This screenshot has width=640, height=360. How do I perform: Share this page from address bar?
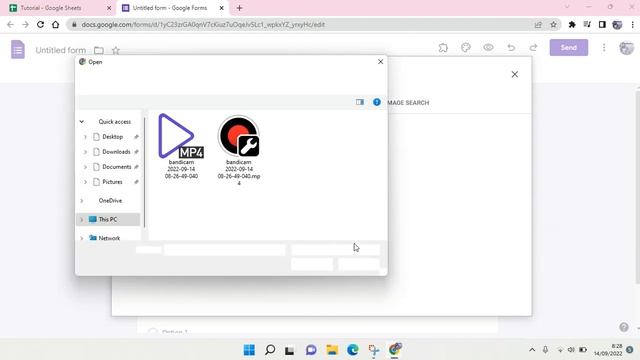click(538, 25)
